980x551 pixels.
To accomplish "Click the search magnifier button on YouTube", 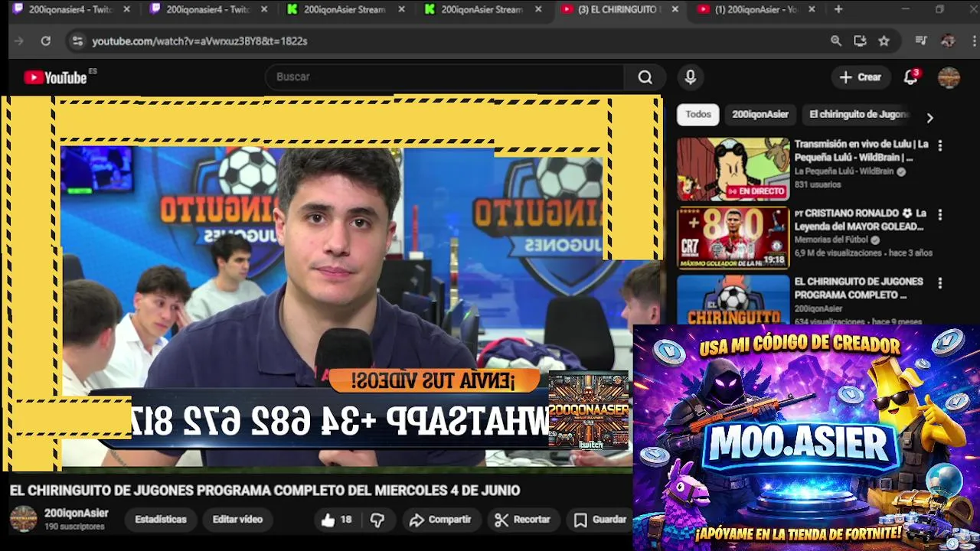I will tap(645, 77).
